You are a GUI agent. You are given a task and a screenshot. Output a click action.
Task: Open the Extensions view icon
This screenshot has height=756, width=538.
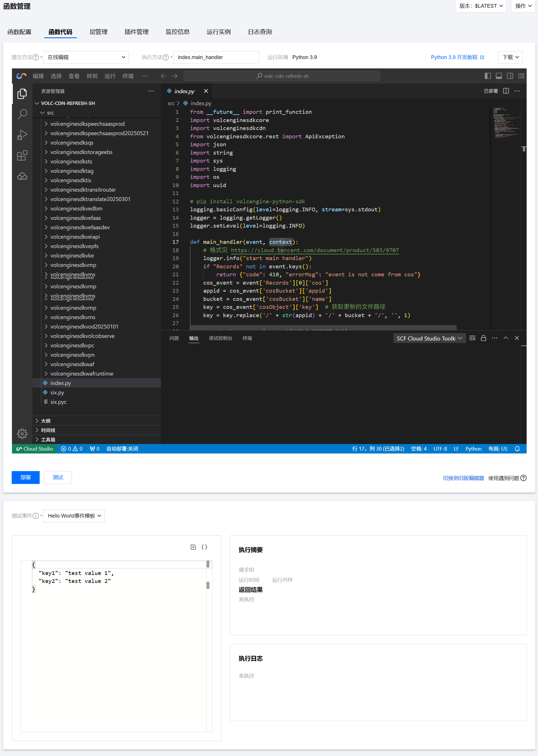pos(22,156)
